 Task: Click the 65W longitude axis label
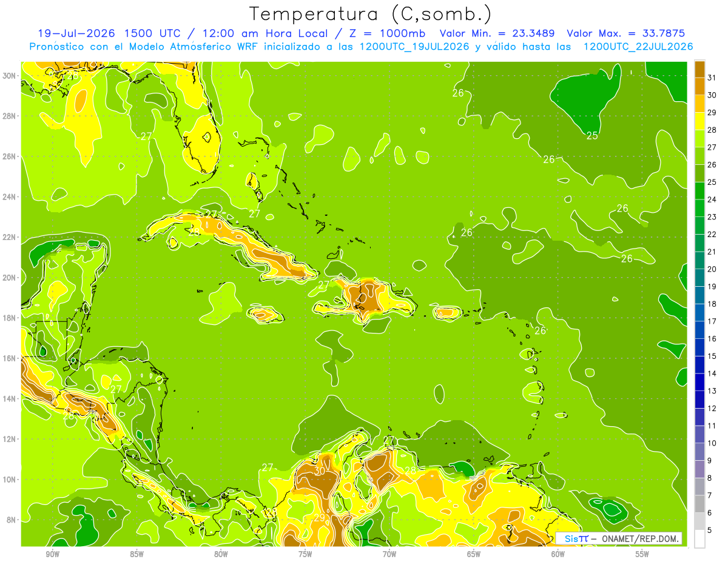click(x=474, y=554)
